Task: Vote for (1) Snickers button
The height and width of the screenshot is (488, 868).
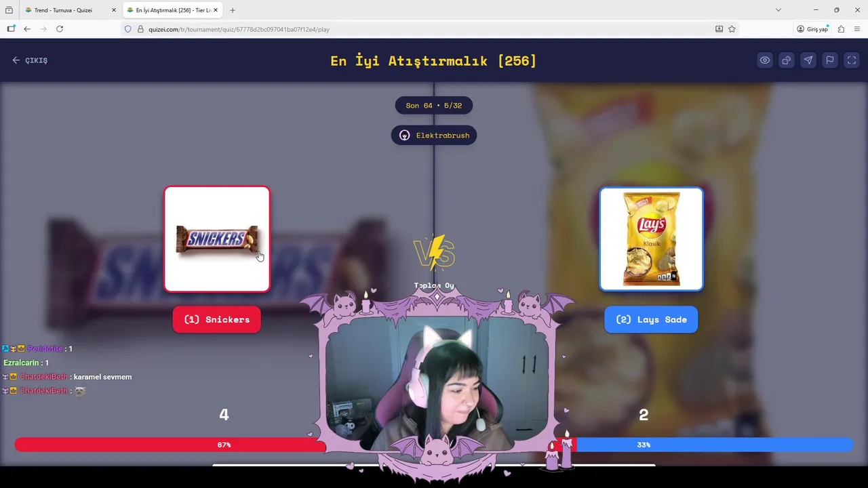Action: pyautogui.click(x=217, y=319)
